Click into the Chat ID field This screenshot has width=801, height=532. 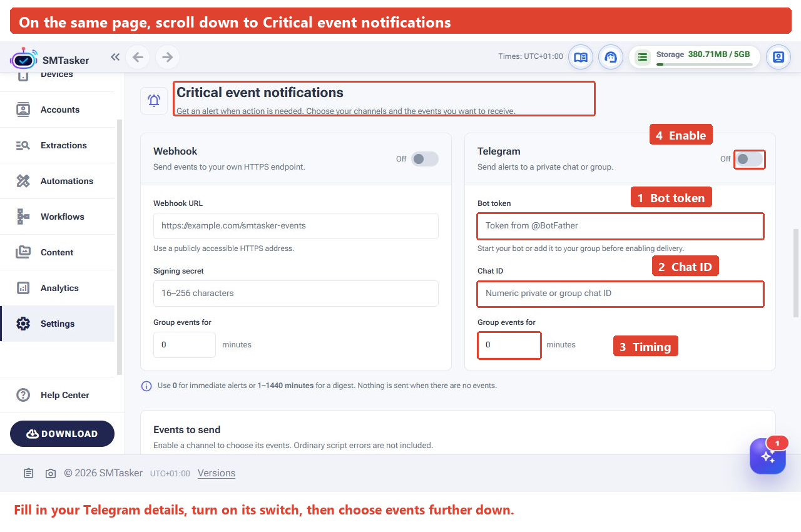[620, 294]
